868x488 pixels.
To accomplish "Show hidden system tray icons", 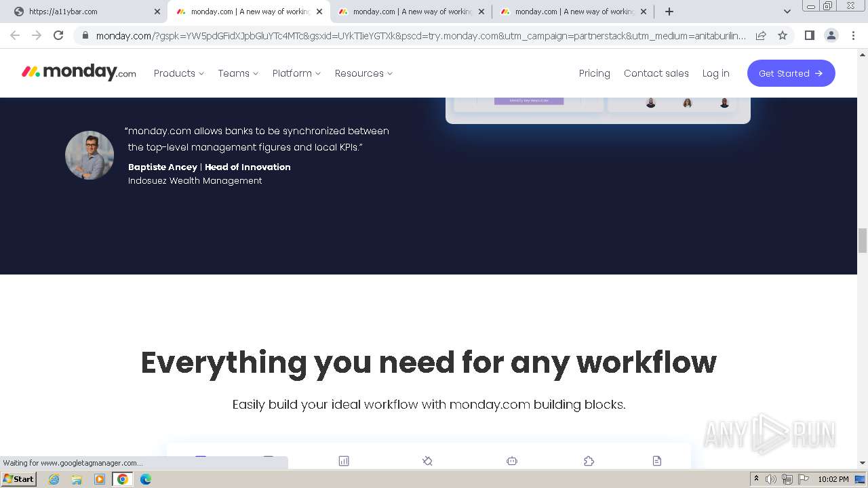I will pos(756,479).
